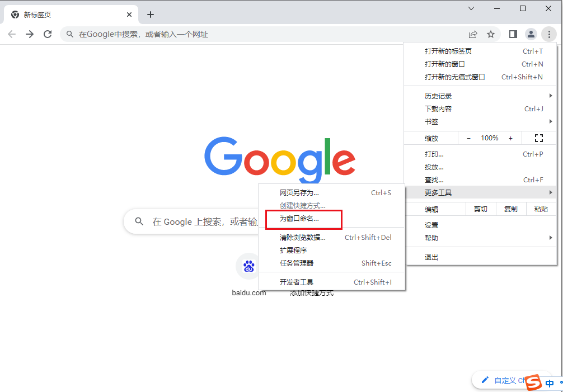Select 清除浏览数据... option
Viewport: 563px width, 392px height.
[332, 238]
